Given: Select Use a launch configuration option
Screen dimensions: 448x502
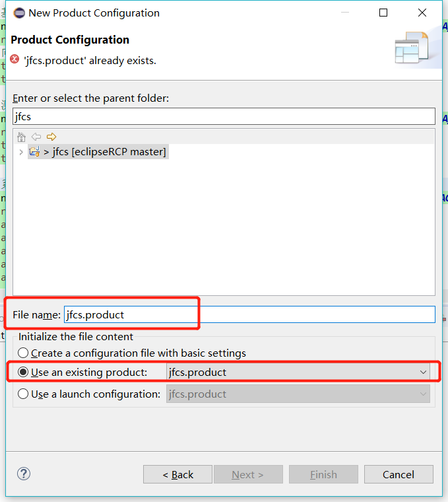Looking at the screenshot, I should (89, 394).
